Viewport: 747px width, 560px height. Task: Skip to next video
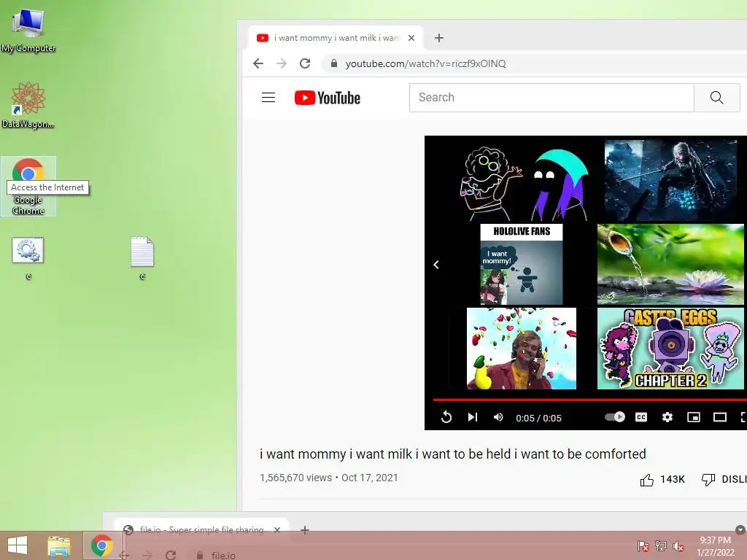[472, 417]
